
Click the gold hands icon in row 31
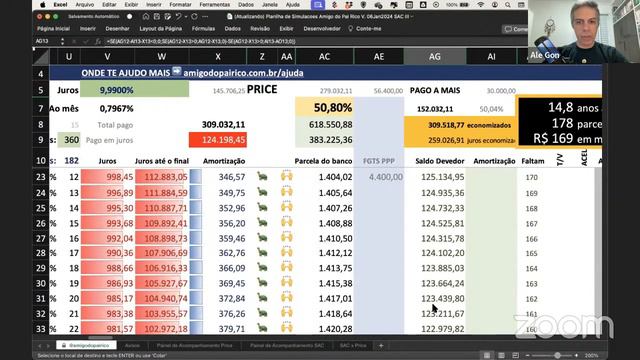(287, 297)
